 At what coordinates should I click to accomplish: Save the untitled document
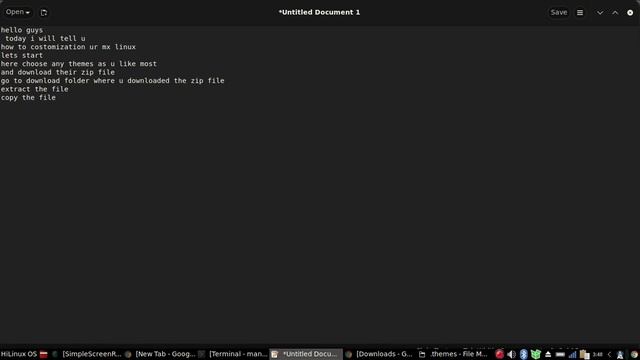[x=558, y=12]
